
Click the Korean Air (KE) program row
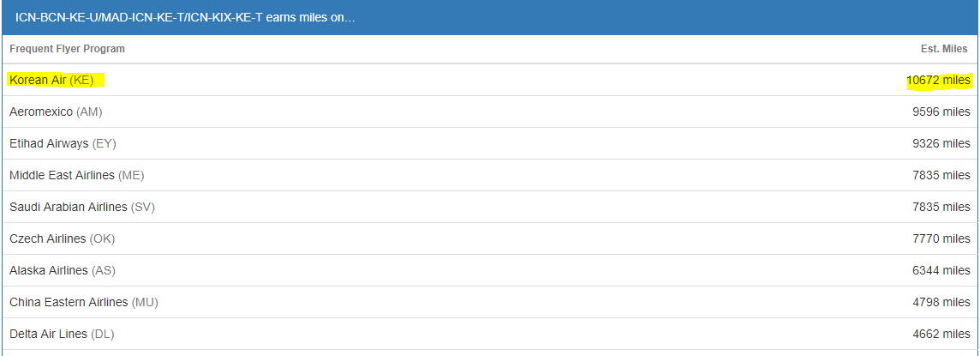point(490,80)
